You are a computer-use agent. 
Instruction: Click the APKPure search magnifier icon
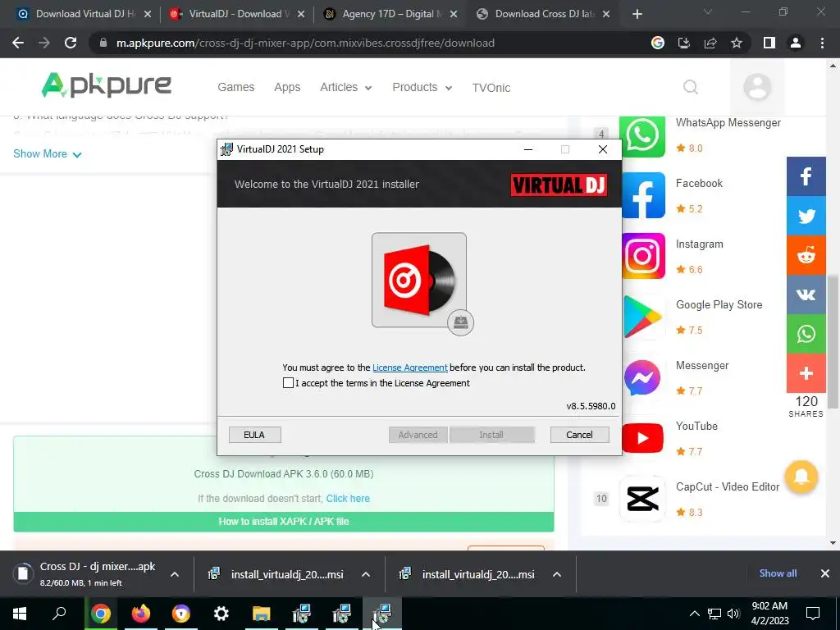click(x=691, y=87)
